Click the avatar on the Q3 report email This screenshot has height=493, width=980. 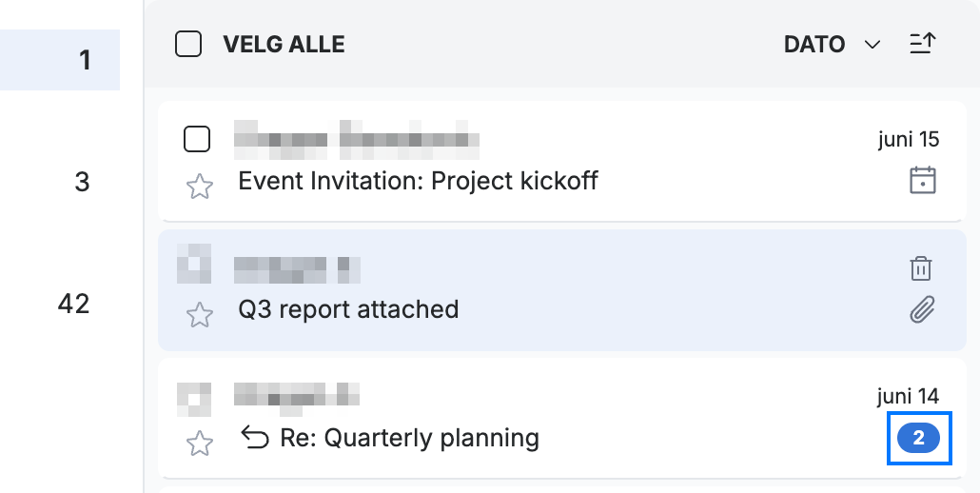tap(194, 264)
